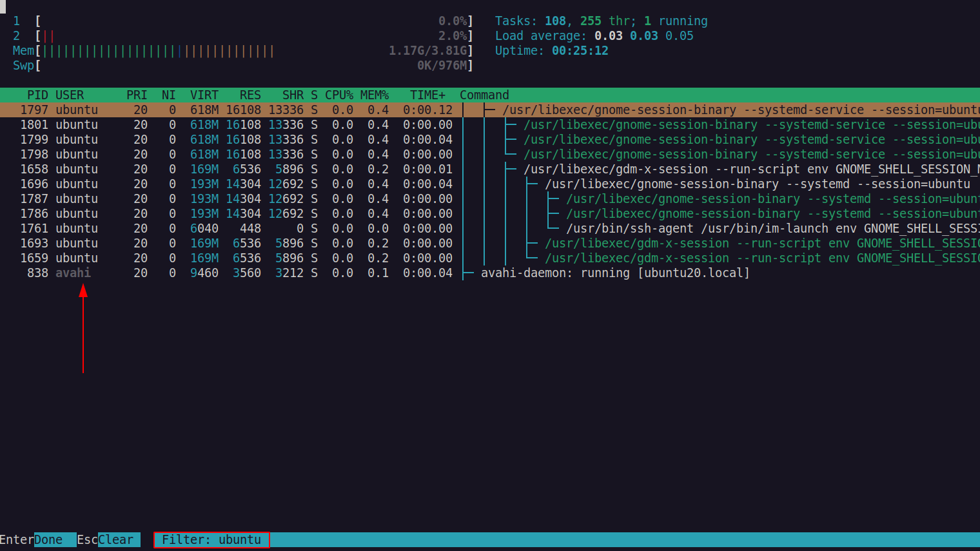Click the Load average line
This screenshot has width=980, height=551.
point(594,36)
